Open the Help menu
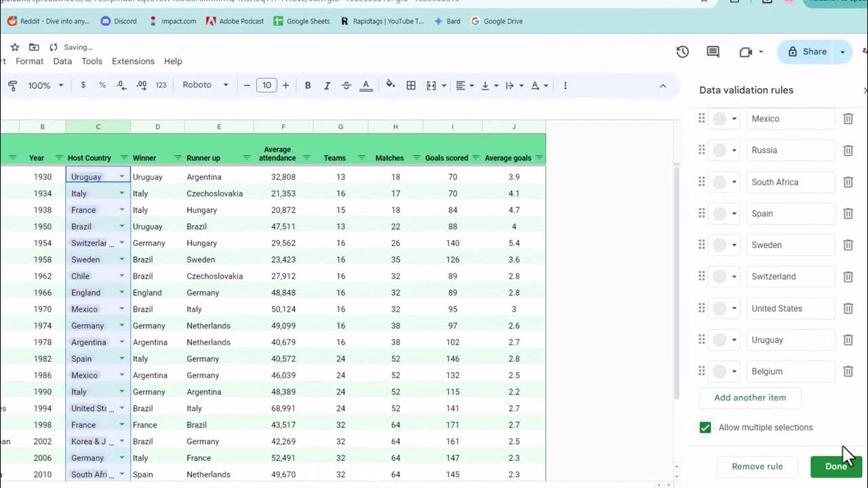 click(x=173, y=61)
